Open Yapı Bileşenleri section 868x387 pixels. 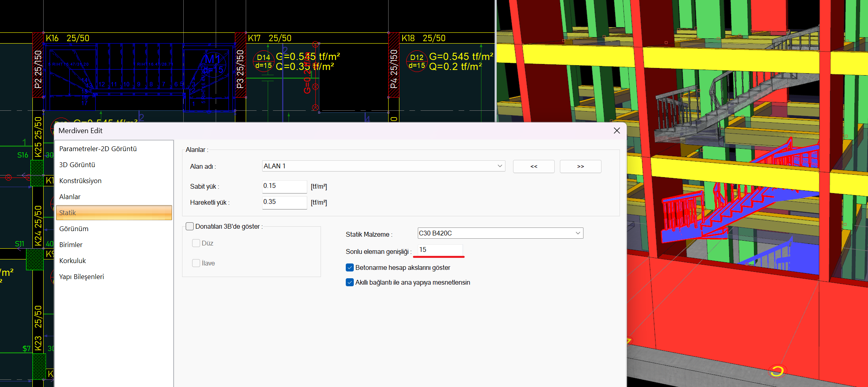tap(82, 277)
